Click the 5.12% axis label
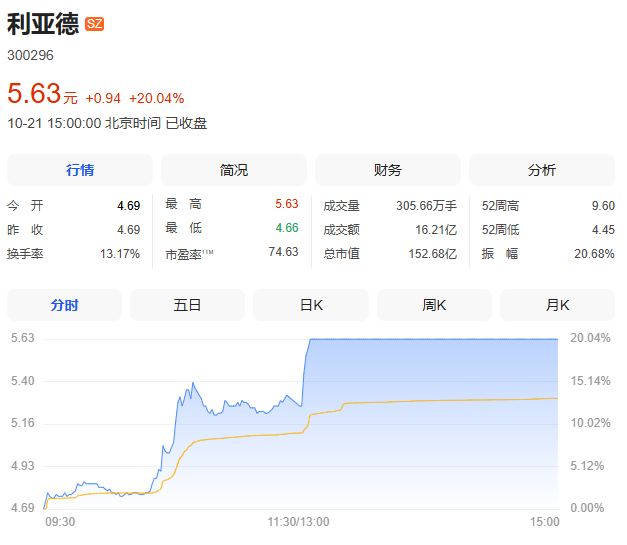The image size is (627, 545). [587, 466]
